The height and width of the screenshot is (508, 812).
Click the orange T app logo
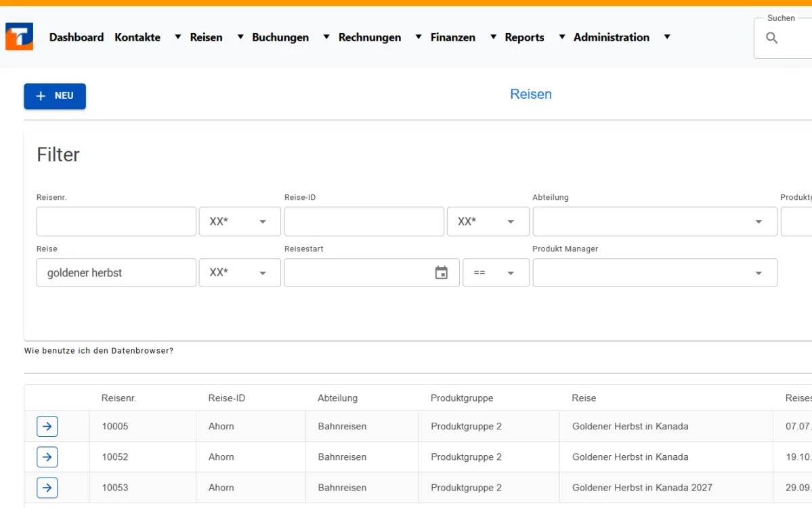click(19, 37)
